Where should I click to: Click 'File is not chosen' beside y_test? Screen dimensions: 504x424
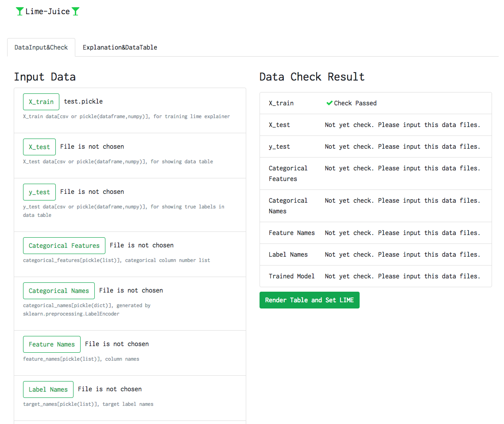click(x=92, y=192)
